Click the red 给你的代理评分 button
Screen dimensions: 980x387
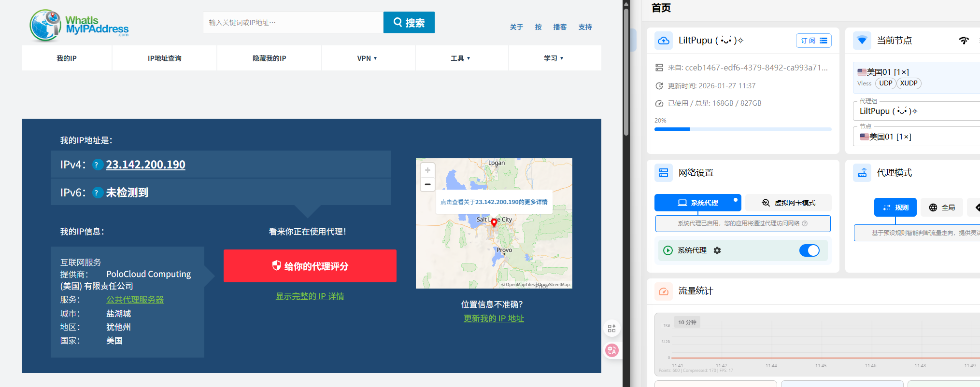tap(310, 266)
